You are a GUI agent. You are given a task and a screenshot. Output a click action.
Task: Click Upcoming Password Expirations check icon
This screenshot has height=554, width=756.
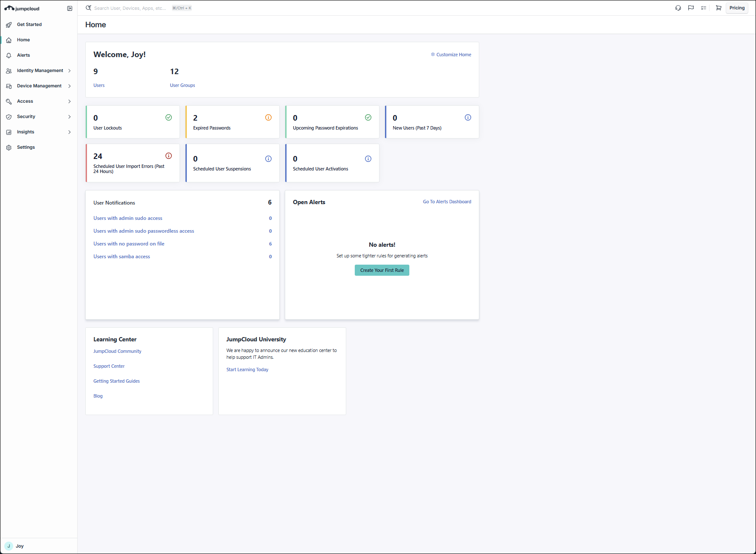[368, 118]
